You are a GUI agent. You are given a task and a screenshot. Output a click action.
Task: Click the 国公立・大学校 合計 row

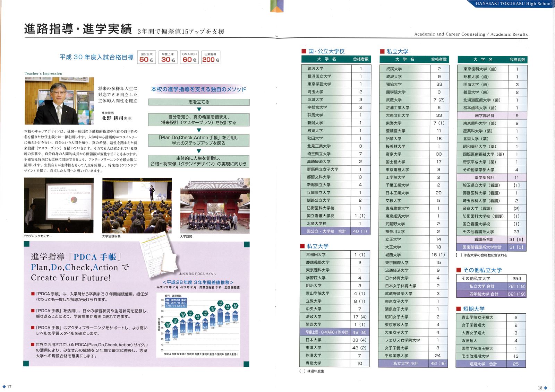[x=336, y=231]
